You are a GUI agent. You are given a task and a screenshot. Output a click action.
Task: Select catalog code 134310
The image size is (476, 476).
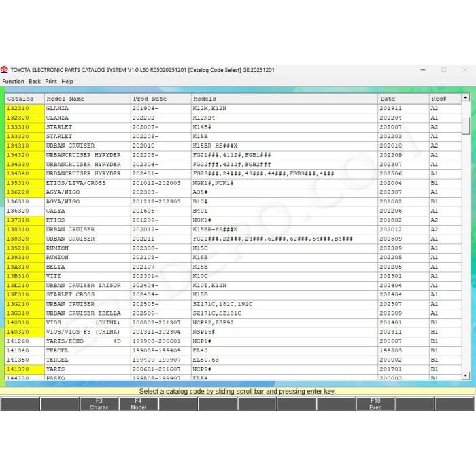click(24, 146)
